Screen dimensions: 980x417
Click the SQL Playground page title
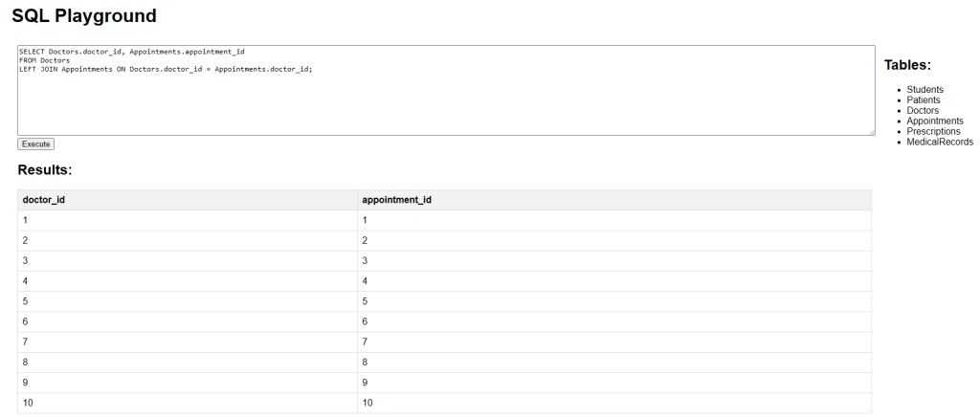(x=84, y=15)
